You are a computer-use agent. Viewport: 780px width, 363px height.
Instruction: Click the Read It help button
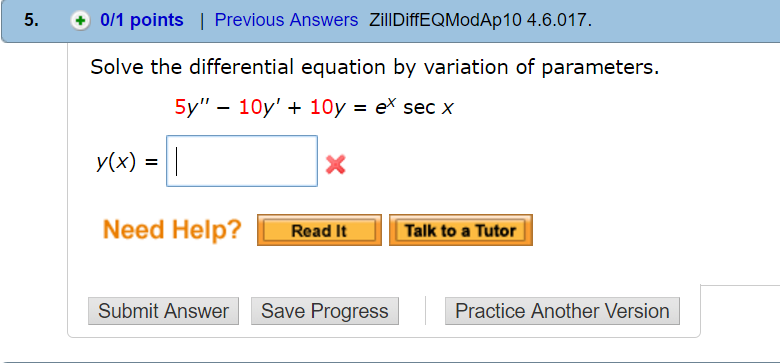[319, 230]
